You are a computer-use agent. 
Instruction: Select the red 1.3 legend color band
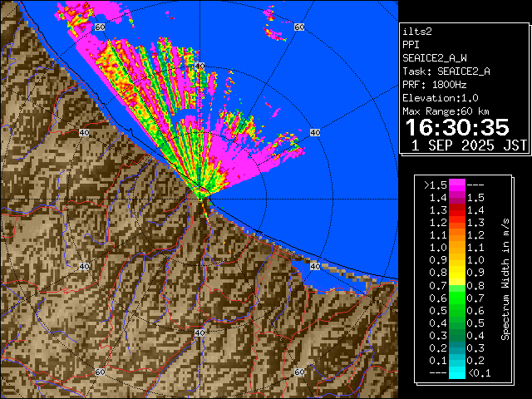click(456, 209)
